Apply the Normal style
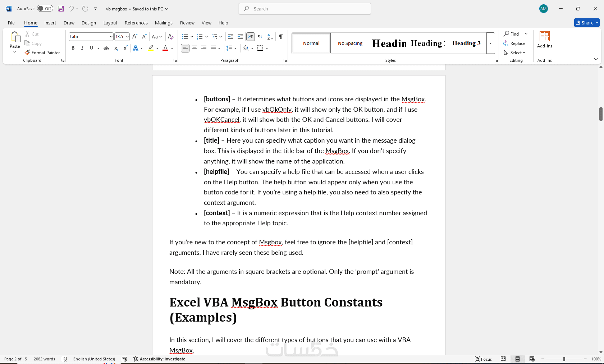Image resolution: width=604 pixels, height=364 pixels. tap(311, 43)
